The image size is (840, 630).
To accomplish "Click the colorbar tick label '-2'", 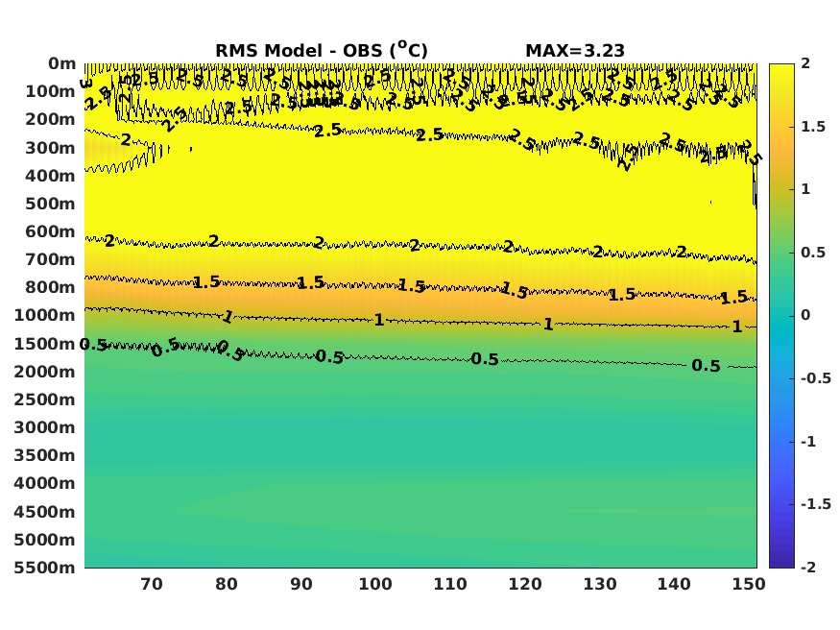I will tap(808, 568).
